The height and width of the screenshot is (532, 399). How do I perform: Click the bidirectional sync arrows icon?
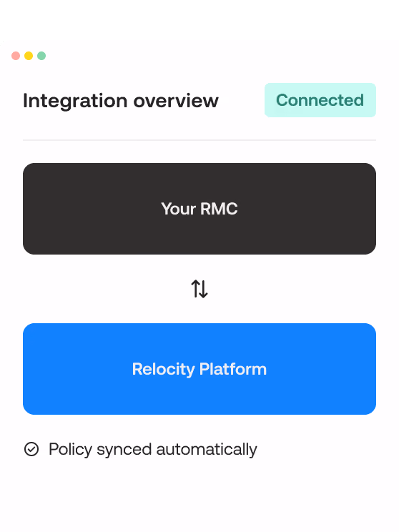(x=199, y=289)
